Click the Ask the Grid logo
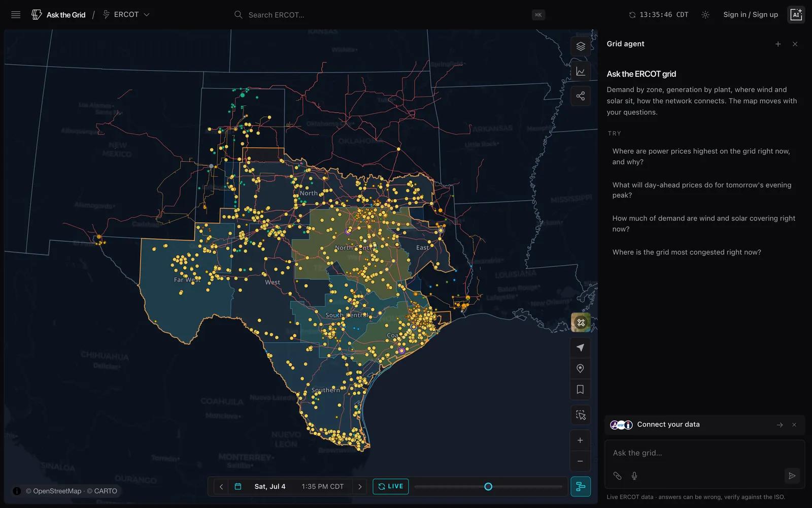The image size is (812, 508). (58, 15)
